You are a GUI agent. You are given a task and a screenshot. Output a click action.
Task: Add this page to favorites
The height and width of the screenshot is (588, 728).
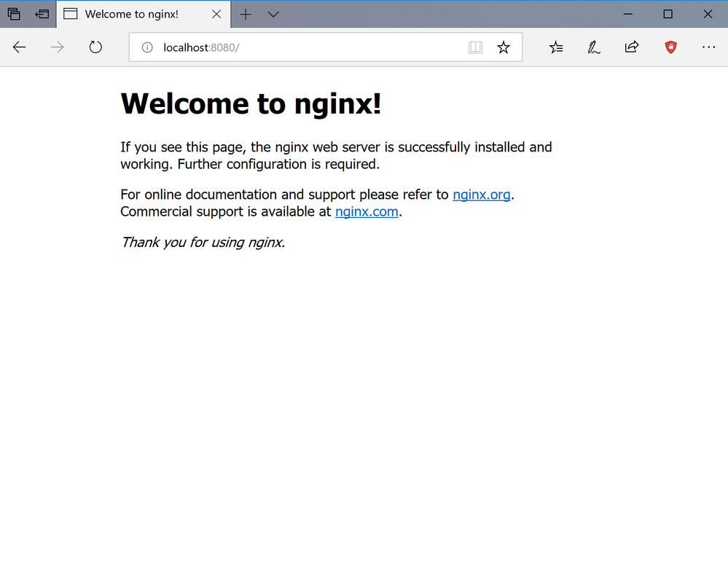coord(504,47)
